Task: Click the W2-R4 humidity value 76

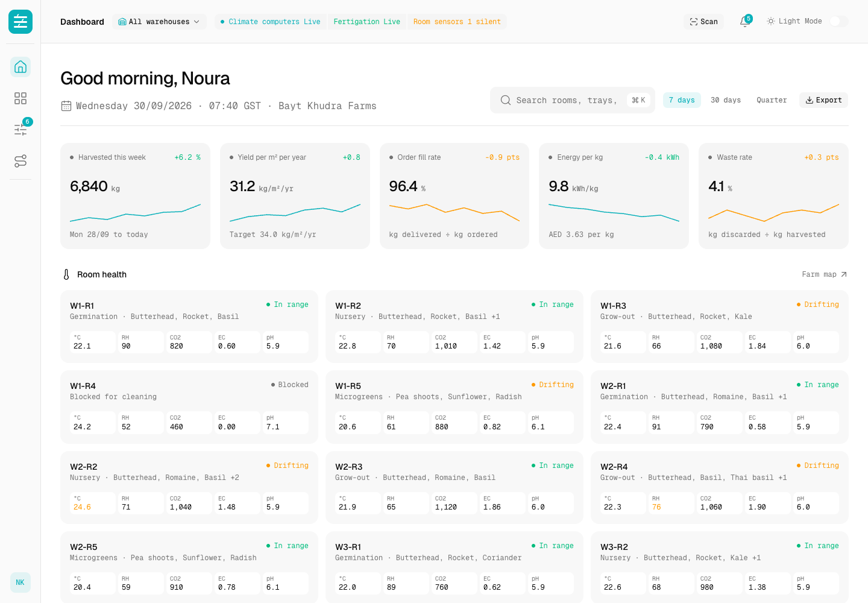Action: pyautogui.click(x=656, y=507)
